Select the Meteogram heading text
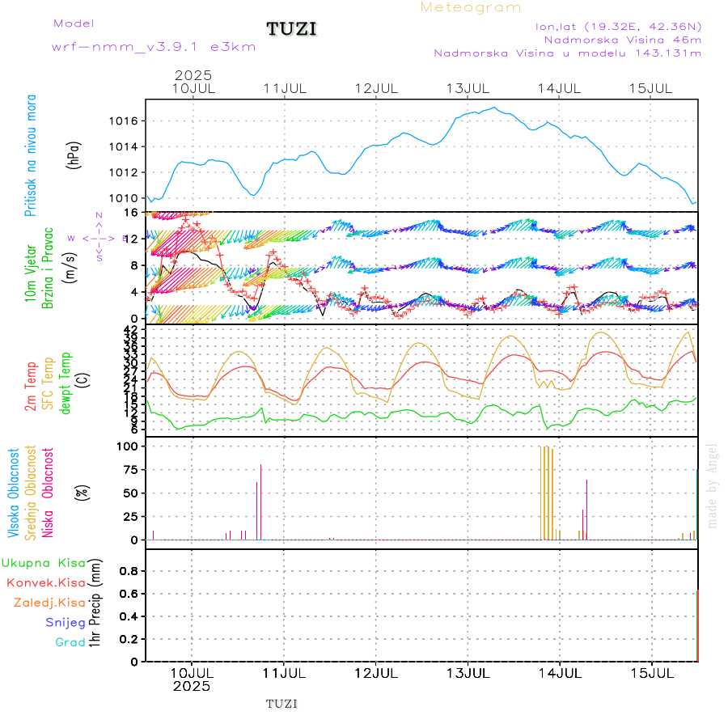This screenshot has height=728, width=728. pyautogui.click(x=471, y=7)
